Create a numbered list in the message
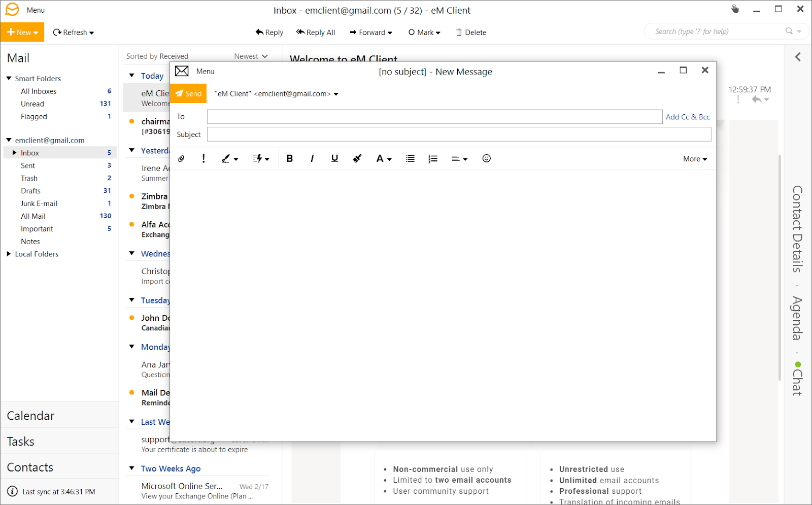Viewport: 812px width, 505px height. (x=432, y=158)
